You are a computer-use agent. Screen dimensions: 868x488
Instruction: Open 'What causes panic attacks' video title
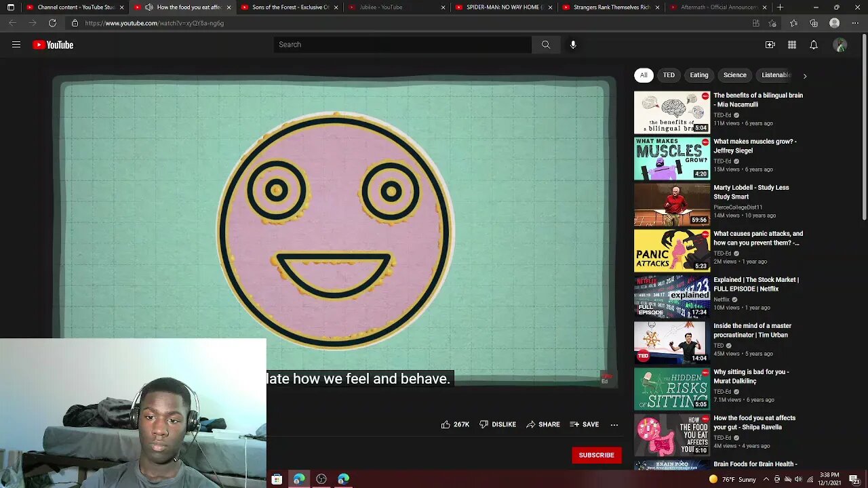pos(758,238)
